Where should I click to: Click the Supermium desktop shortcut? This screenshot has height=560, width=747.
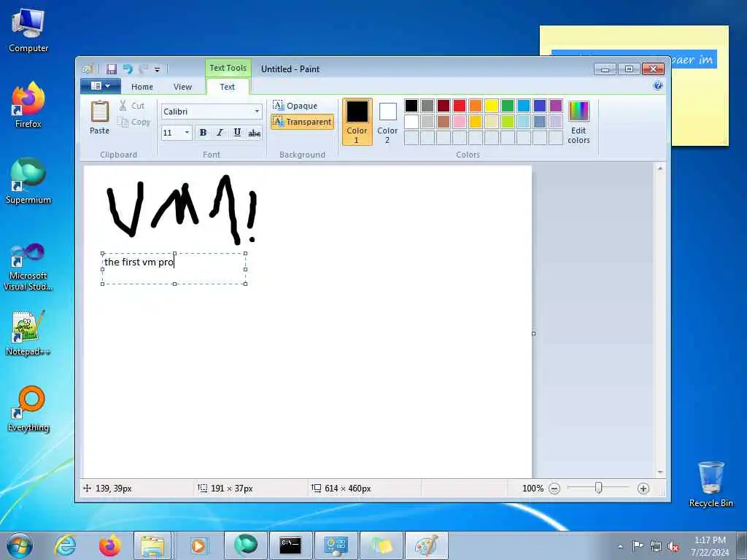click(28, 181)
